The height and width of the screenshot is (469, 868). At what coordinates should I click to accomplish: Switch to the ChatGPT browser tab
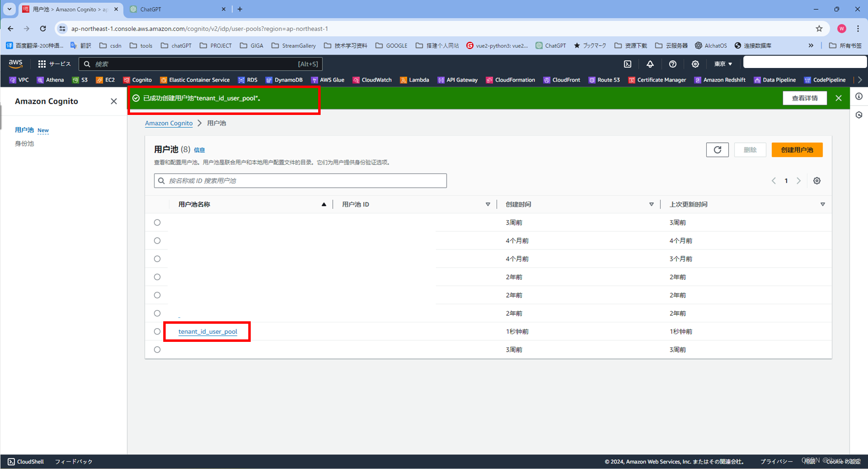click(178, 9)
